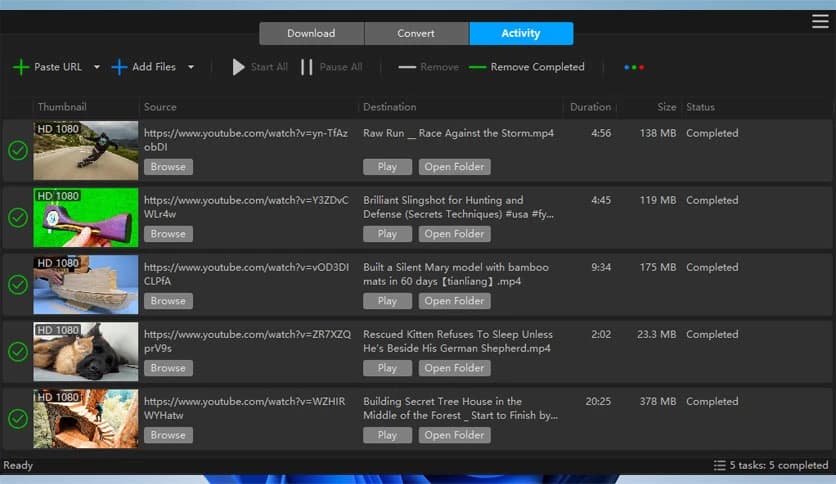Screen dimensions: 836x484
Task: Click the Add Files label
Action: tap(154, 67)
